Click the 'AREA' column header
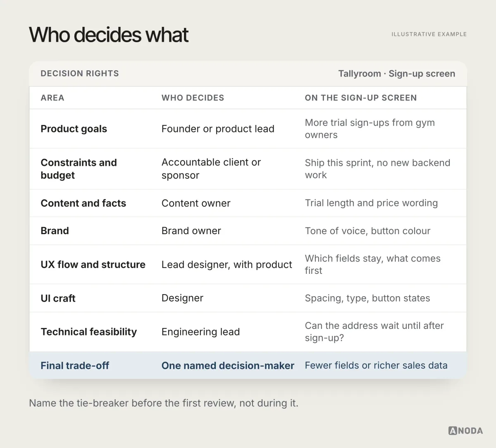The width and height of the screenshot is (496, 448). tap(52, 98)
